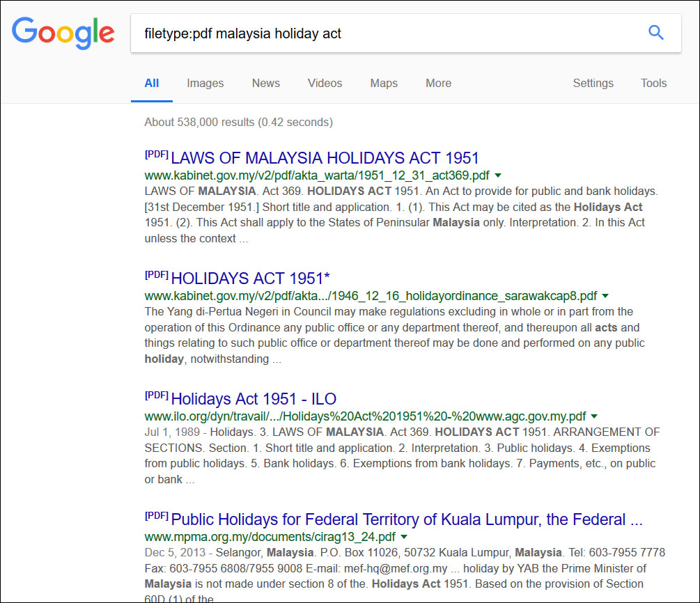Open the Settings menu
This screenshot has width=700, height=603.
[x=593, y=83]
